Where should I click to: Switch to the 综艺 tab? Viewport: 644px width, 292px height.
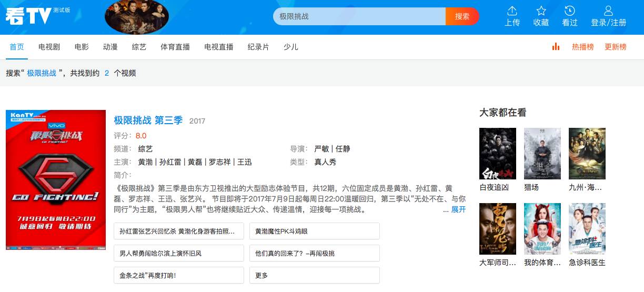(139, 47)
